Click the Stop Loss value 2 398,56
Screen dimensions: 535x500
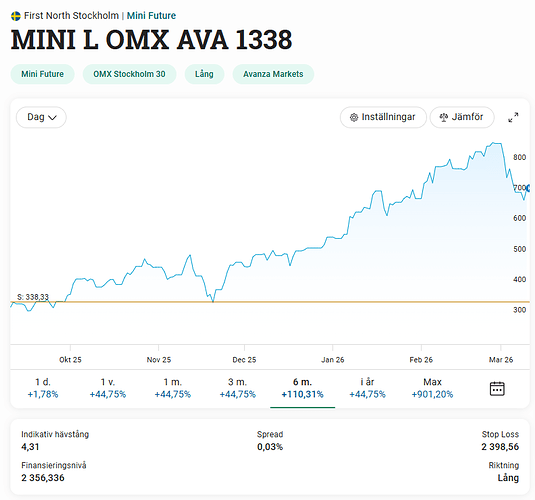coord(500,447)
